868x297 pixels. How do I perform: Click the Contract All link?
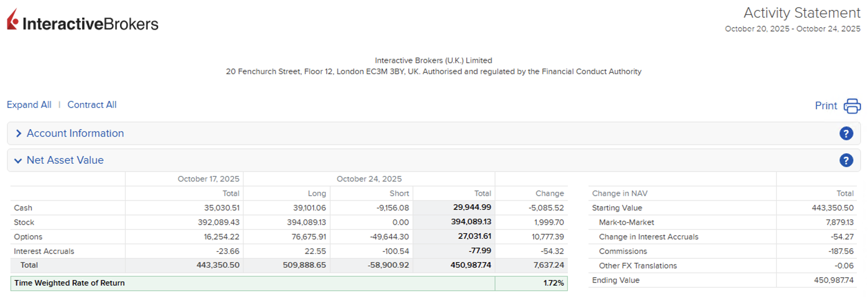92,105
